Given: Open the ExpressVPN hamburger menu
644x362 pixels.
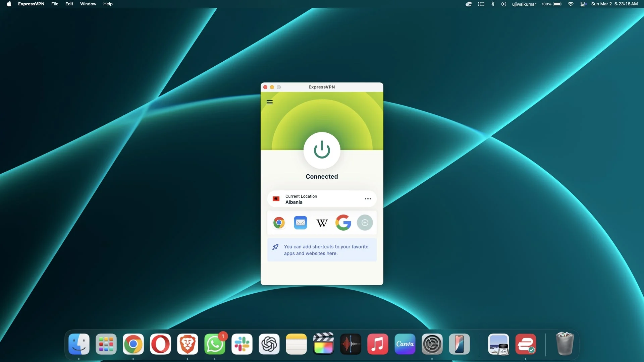Looking at the screenshot, I should [269, 102].
